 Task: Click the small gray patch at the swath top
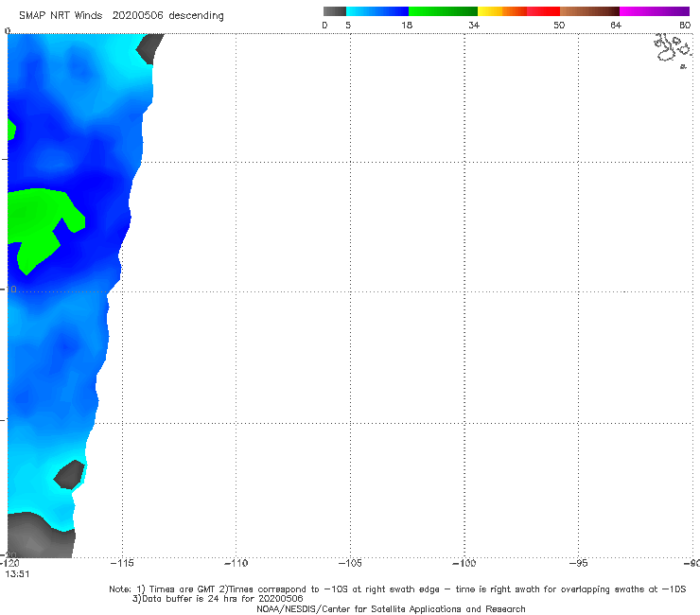click(x=149, y=48)
